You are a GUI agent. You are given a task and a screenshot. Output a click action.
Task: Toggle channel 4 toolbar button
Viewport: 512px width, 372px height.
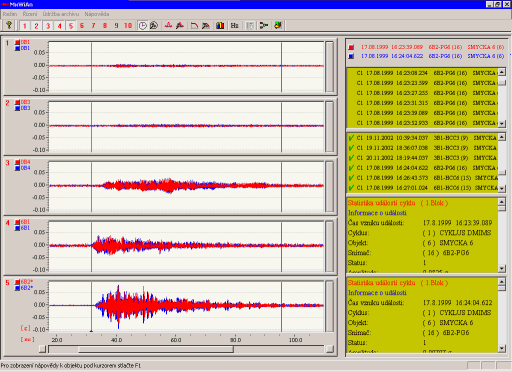(59, 26)
